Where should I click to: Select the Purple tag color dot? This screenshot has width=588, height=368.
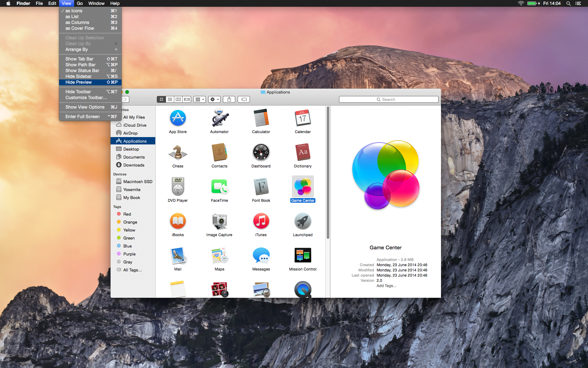(x=119, y=254)
